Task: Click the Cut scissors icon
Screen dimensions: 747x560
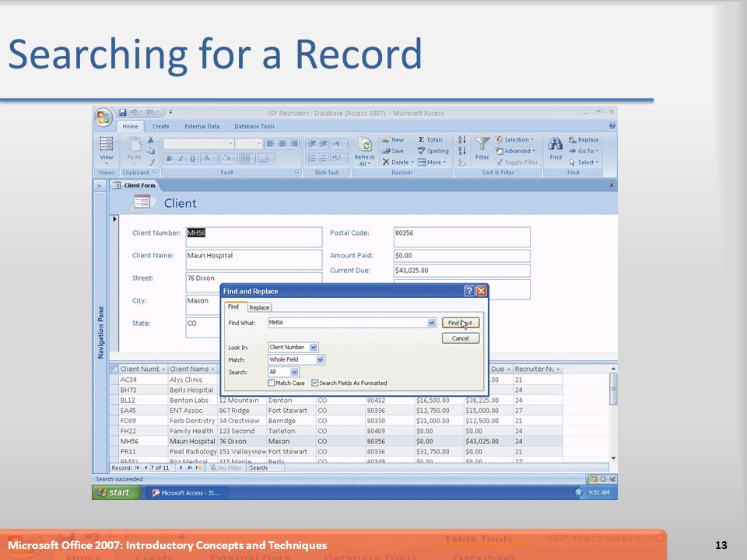Action: tap(150, 139)
